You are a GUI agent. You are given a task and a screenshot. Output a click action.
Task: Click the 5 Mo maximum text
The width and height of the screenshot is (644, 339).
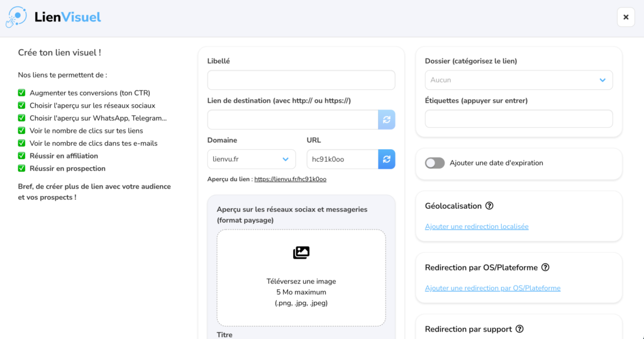click(x=301, y=292)
